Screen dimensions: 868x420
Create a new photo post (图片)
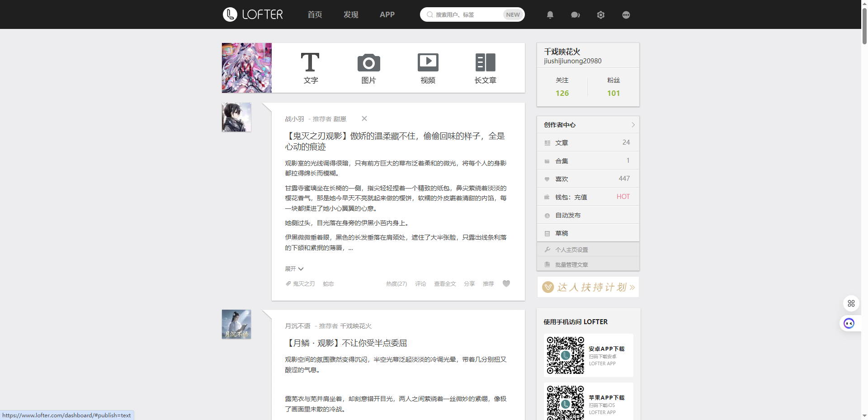point(368,68)
